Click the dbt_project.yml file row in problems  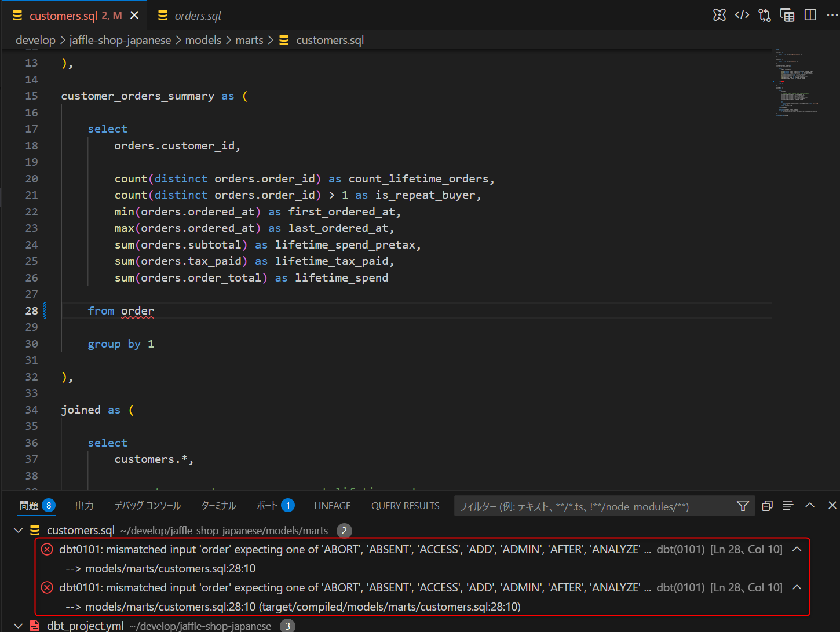(420, 626)
